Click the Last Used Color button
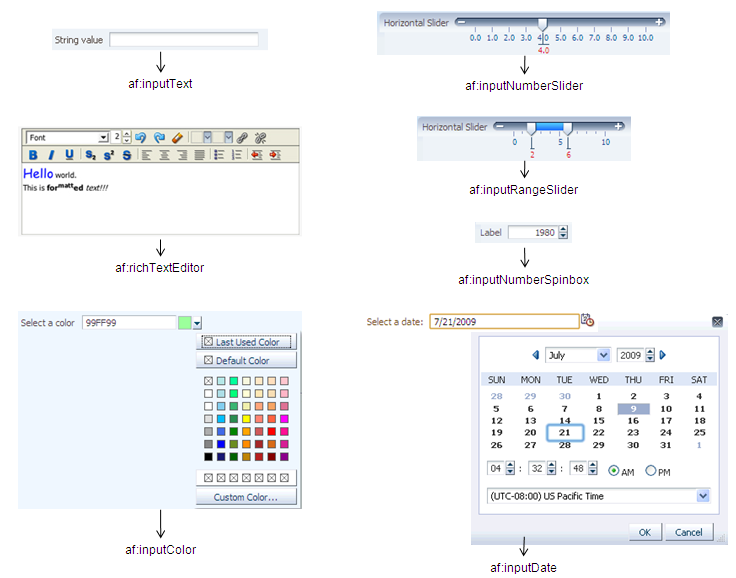This screenshot has width=736, height=578. [246, 342]
